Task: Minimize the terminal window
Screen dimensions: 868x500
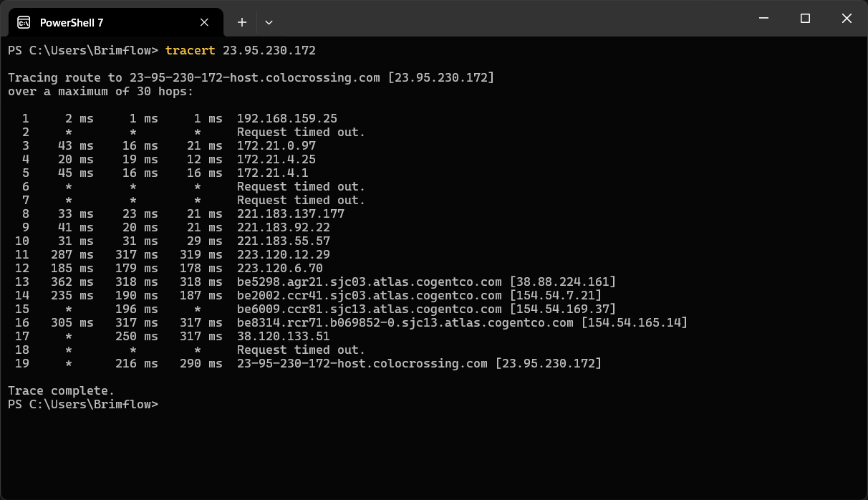Action: tap(763, 19)
